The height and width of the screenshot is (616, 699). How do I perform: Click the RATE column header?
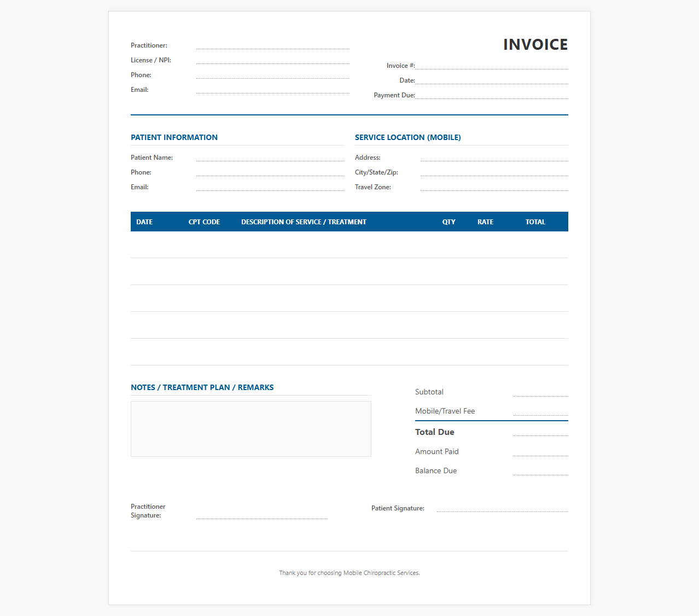coord(485,222)
